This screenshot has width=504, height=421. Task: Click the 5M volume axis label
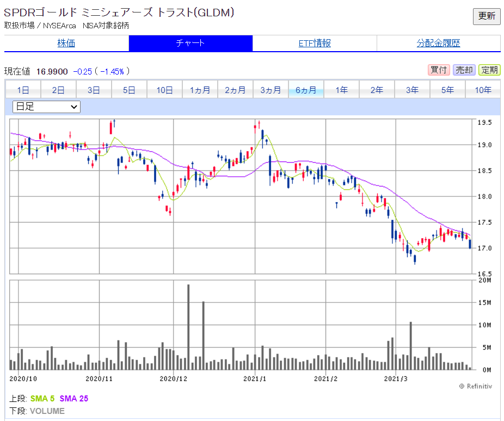pyautogui.click(x=487, y=348)
